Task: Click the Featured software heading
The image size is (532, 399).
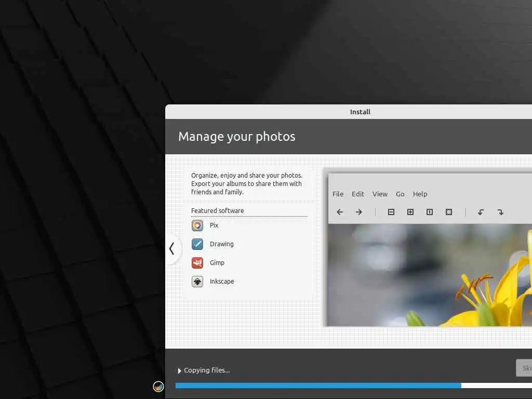Action: coord(218,211)
